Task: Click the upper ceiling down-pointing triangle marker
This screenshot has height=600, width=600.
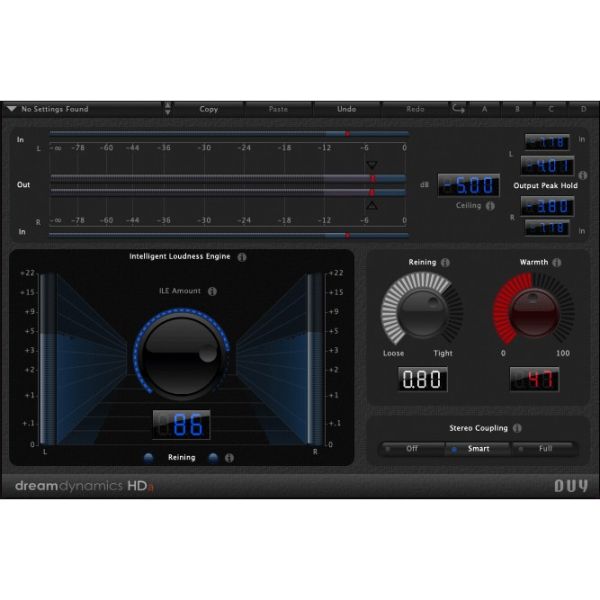Action: (x=372, y=165)
